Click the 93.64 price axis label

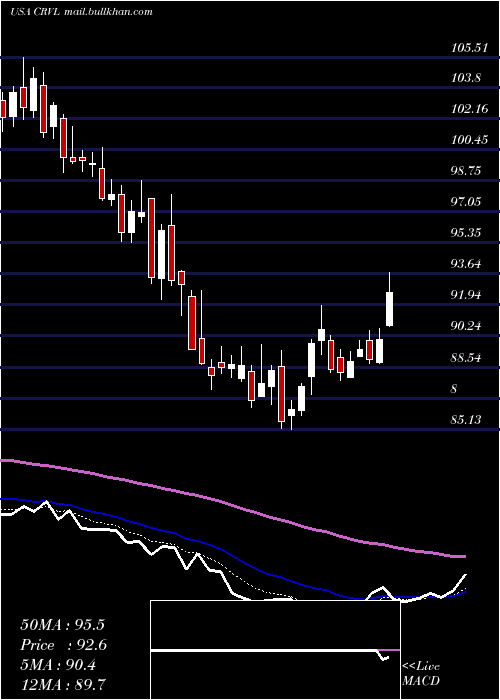[x=466, y=264]
